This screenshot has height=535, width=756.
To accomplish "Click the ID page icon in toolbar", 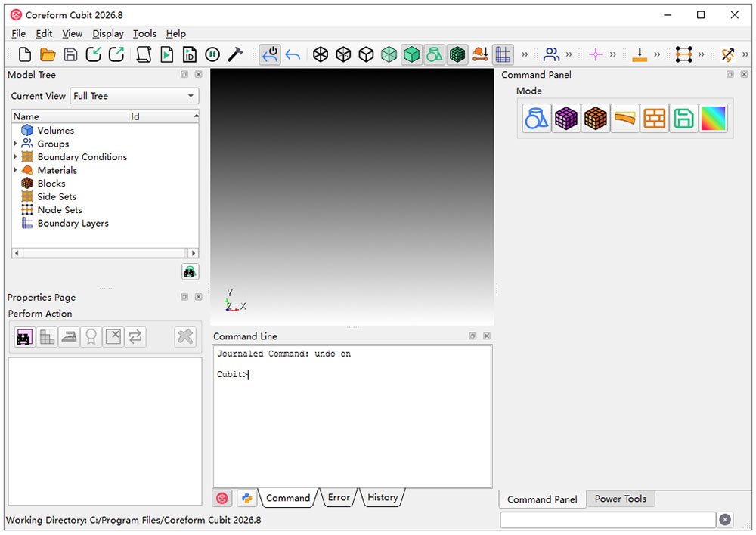I will [190, 54].
